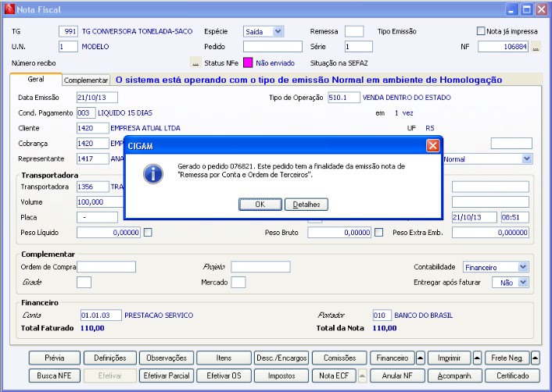
Task: Click the Nota Fiscal title bar app icon
Action: 9,9
